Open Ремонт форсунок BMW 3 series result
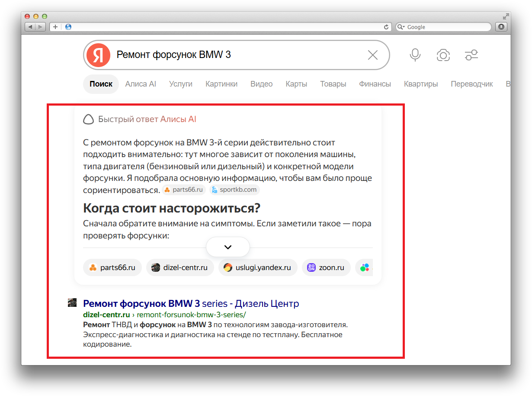This screenshot has width=532, height=396. (x=191, y=303)
